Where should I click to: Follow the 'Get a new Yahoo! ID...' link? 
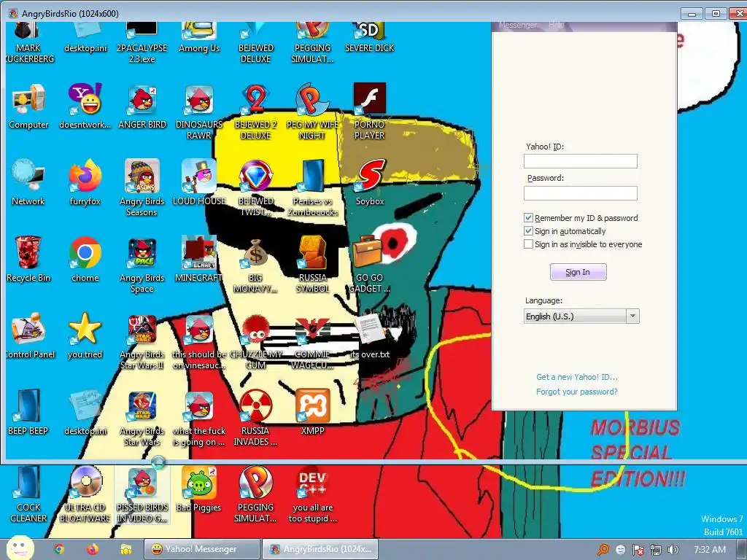(577, 377)
